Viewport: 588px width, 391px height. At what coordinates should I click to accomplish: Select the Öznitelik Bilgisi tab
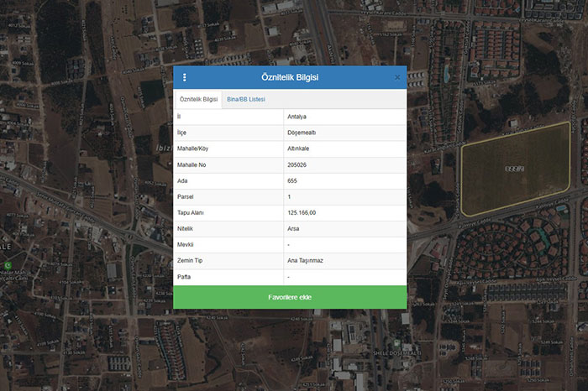198,99
